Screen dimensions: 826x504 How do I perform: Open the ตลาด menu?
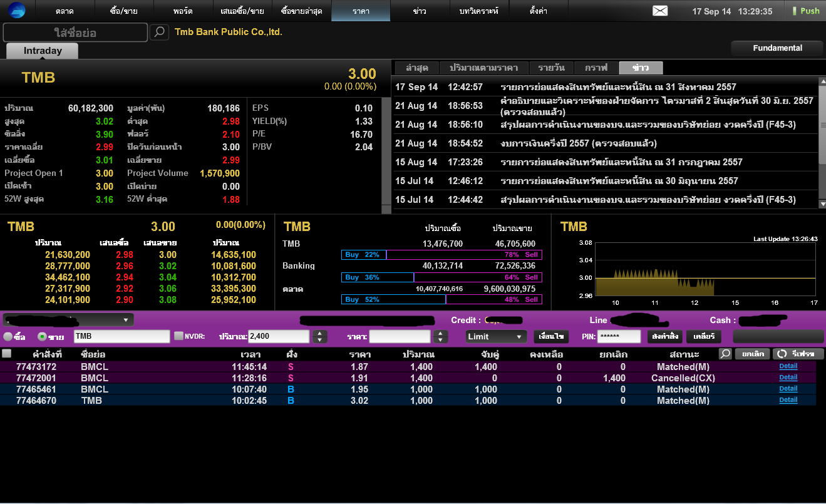(65, 11)
